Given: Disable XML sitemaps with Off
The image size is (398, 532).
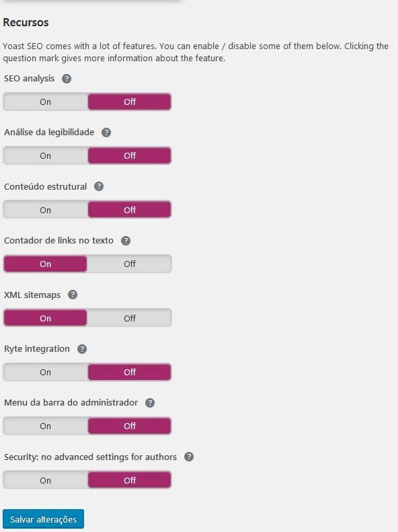Looking at the screenshot, I should click(130, 318).
